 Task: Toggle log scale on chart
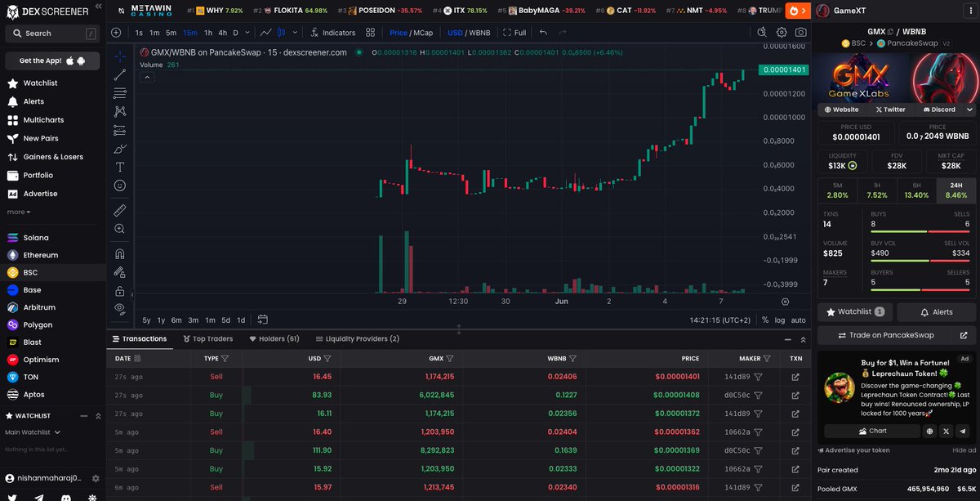pyautogui.click(x=780, y=320)
